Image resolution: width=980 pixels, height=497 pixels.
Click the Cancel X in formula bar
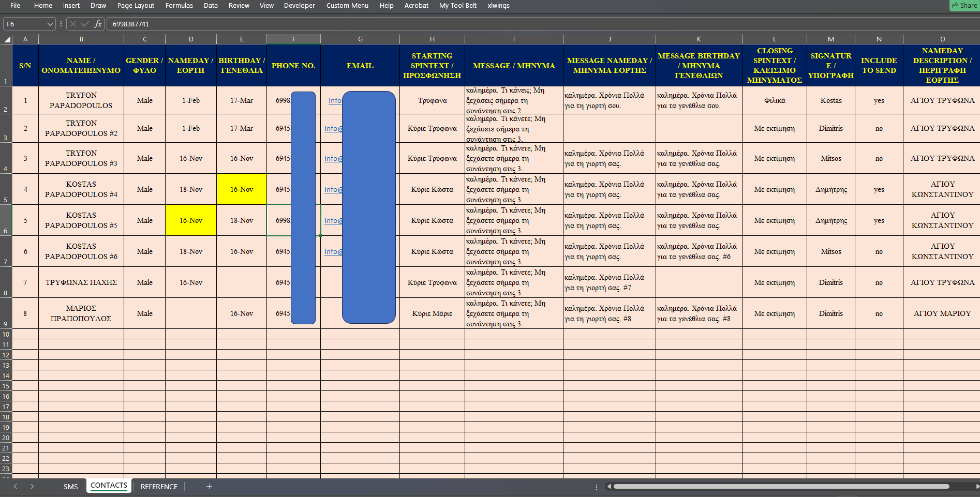coord(73,24)
